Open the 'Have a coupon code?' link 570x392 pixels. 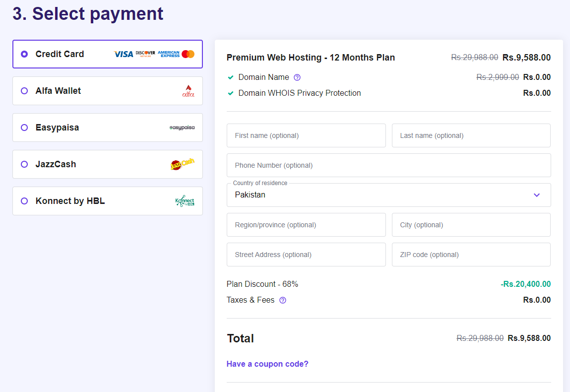click(267, 364)
